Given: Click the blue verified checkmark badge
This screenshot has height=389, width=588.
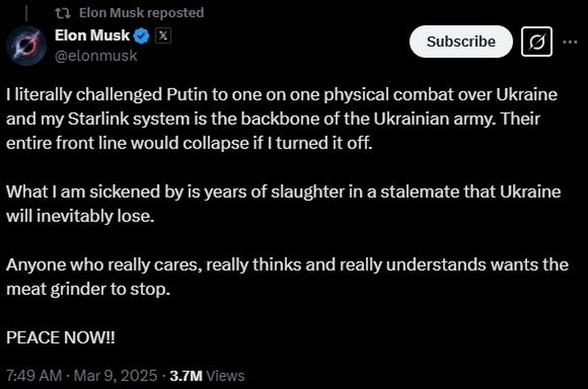Looking at the screenshot, I should click(141, 36).
